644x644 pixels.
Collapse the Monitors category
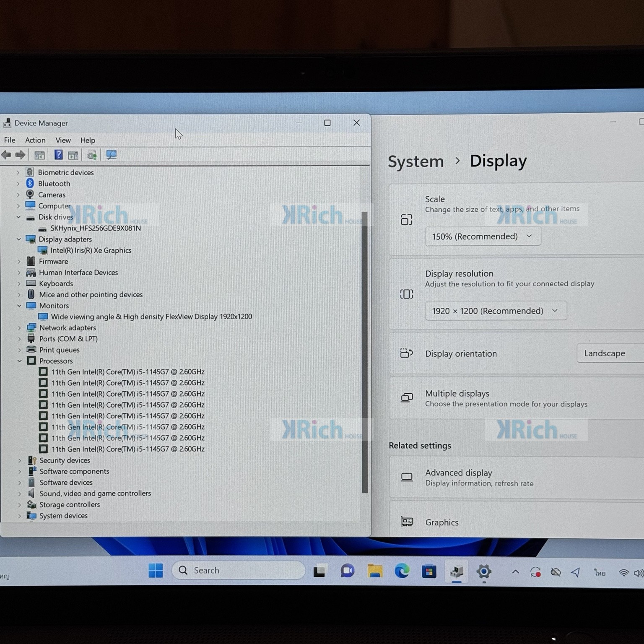pos(19,306)
